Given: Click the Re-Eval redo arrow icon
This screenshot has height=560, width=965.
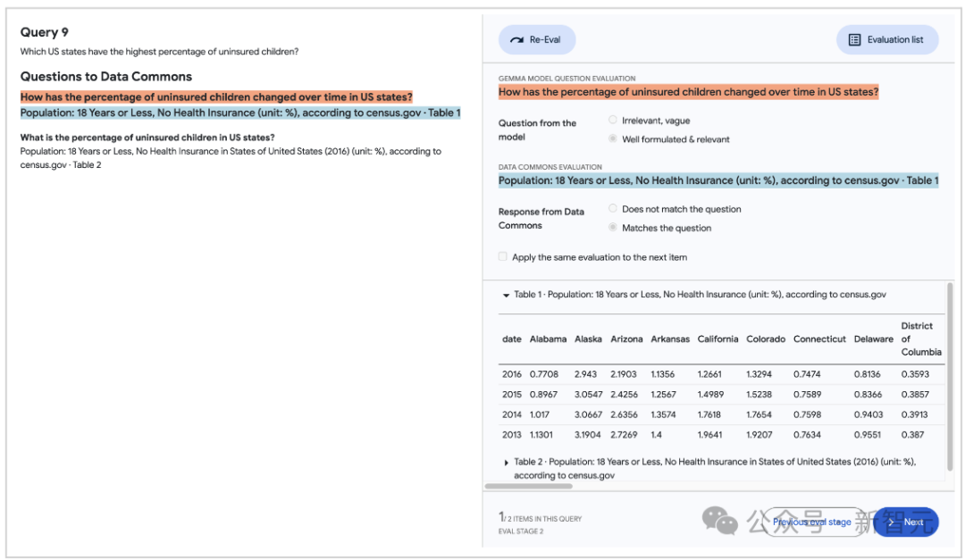Looking at the screenshot, I should [x=516, y=40].
